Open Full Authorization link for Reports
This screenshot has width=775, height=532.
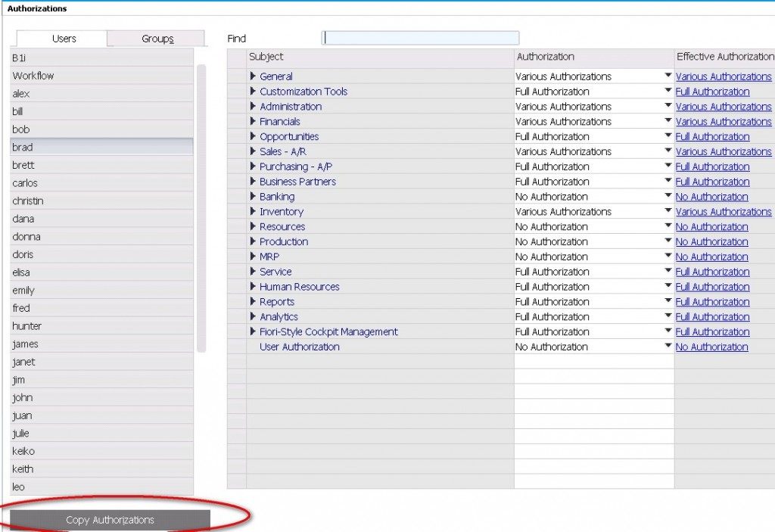pyautogui.click(x=712, y=302)
